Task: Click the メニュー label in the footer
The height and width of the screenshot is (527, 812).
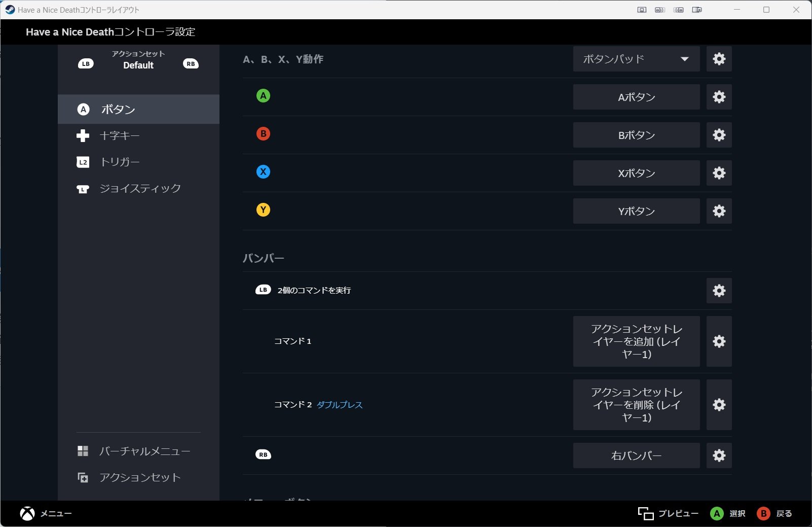Action: click(56, 514)
